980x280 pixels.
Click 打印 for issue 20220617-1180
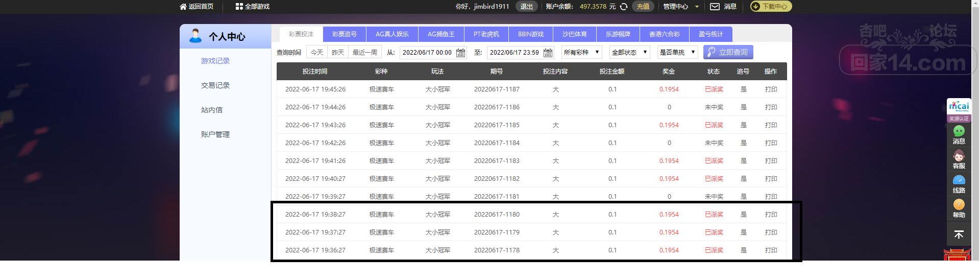771,215
